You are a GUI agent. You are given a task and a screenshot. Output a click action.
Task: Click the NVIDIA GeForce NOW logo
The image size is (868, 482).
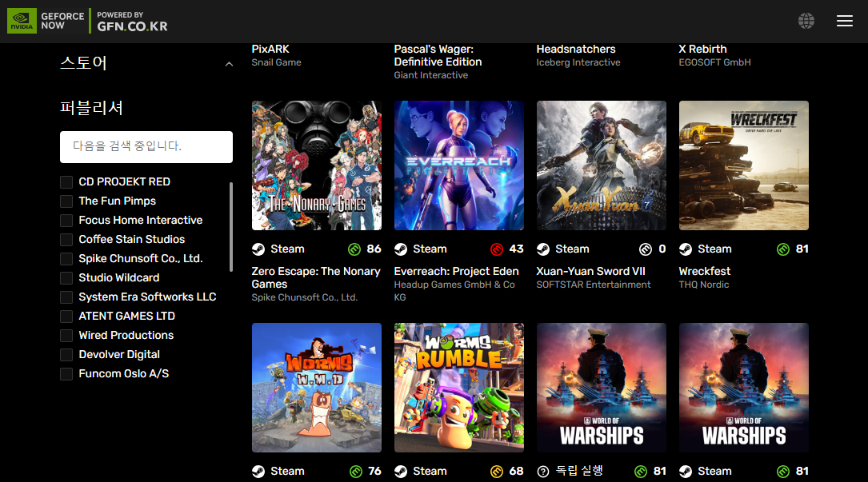46,21
